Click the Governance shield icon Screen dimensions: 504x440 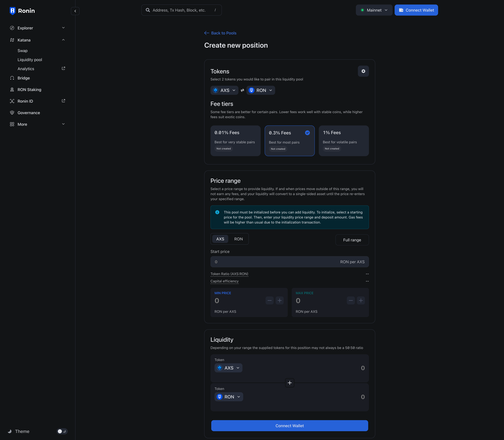tap(12, 113)
